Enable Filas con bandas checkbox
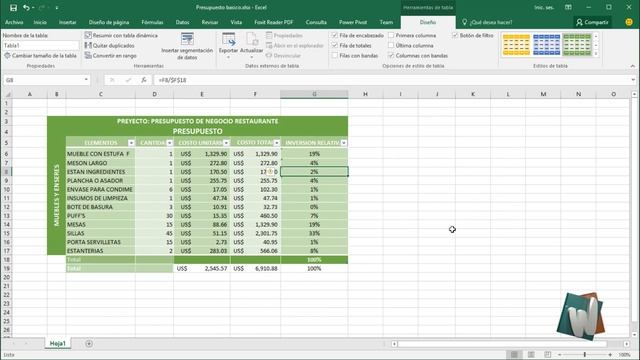This screenshot has width=640, height=360. click(335, 56)
